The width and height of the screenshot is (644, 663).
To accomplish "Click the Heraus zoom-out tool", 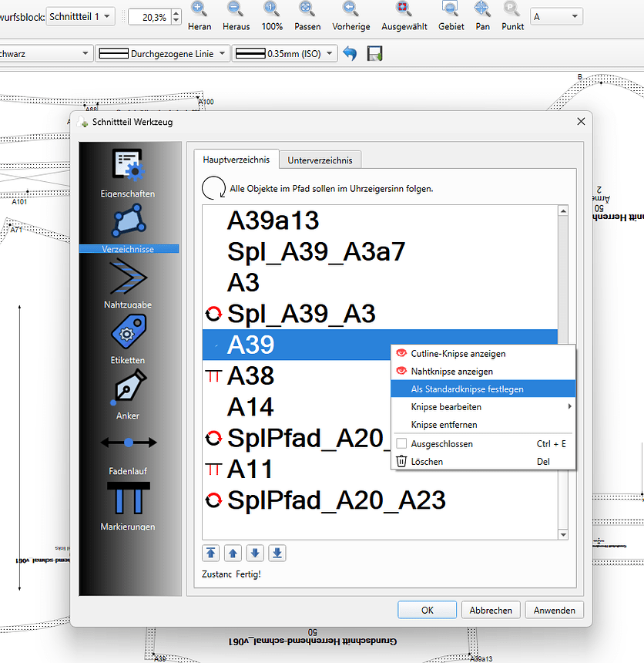I will [236, 16].
